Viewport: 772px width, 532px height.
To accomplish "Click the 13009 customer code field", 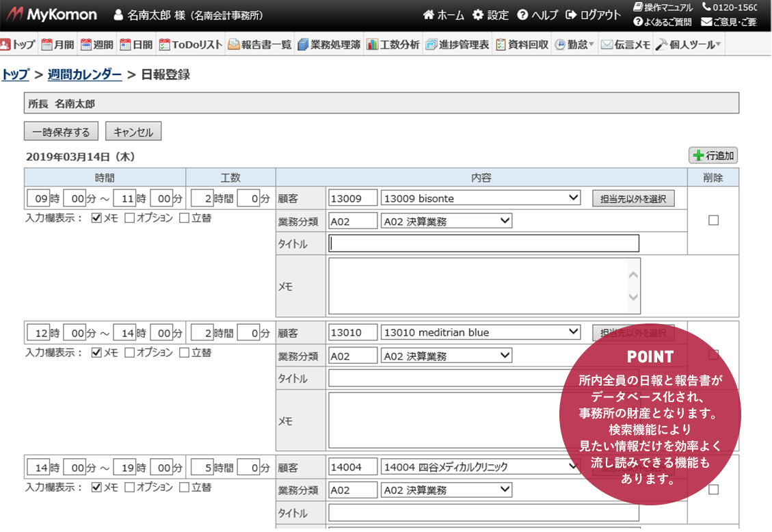I will click(x=353, y=198).
